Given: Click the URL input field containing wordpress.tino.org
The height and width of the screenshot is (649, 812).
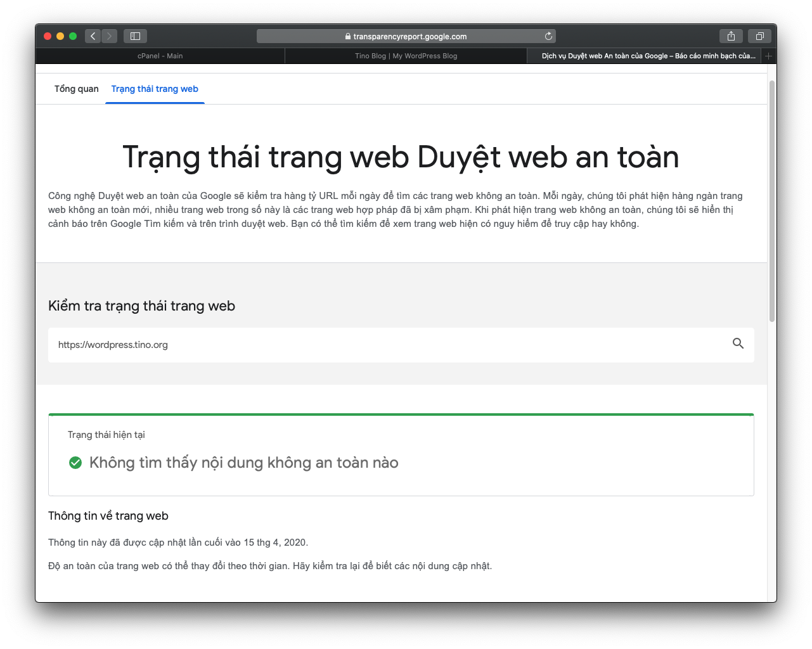Looking at the screenshot, I should (x=254, y=344).
